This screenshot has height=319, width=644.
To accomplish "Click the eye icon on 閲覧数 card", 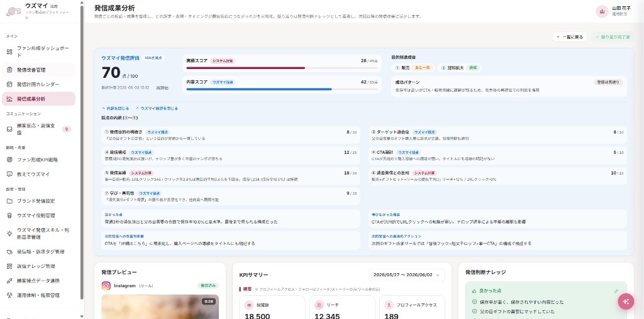I will point(249,305).
